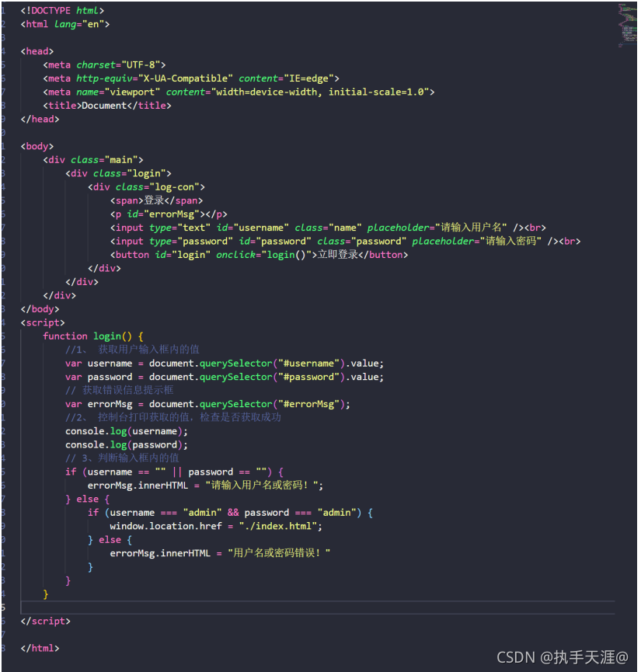Click the word Document inside the title tag

[x=104, y=106]
